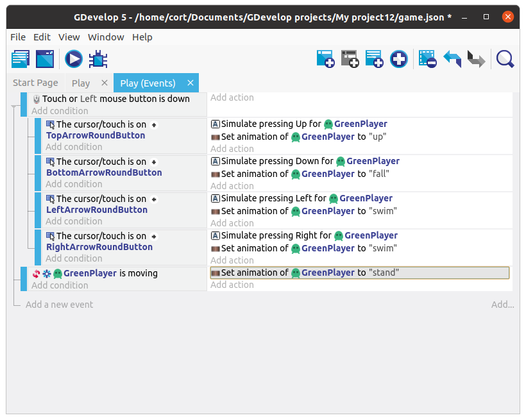Add action below animation "stand" action
Image resolution: width=526 pixels, height=420 pixels.
pos(232,285)
